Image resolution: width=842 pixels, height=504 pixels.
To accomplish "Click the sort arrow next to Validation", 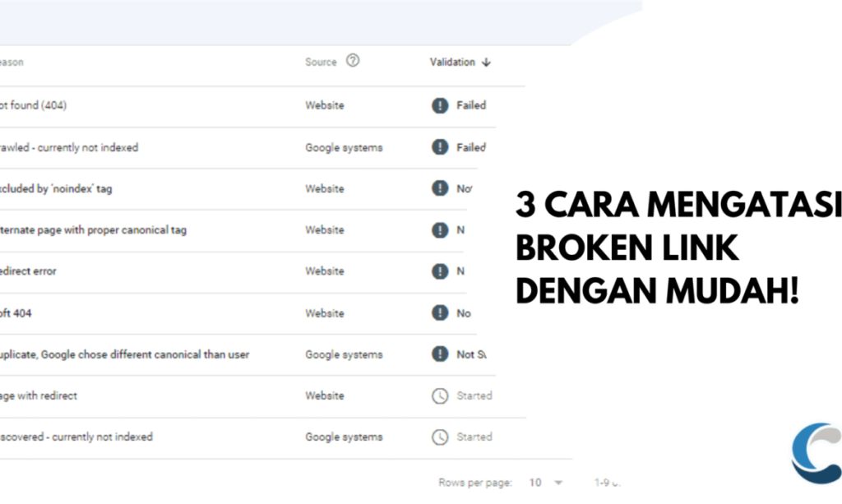I will 486,62.
